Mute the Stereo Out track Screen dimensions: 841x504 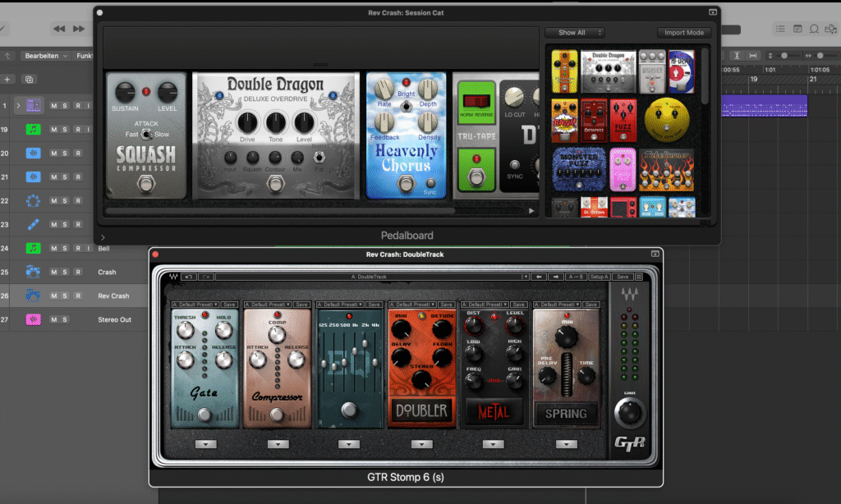(x=53, y=319)
